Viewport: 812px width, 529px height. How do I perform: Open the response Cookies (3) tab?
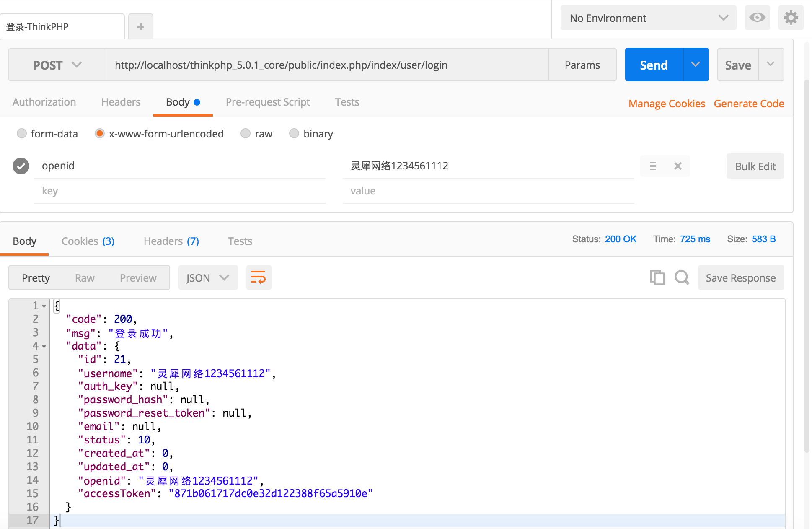pyautogui.click(x=88, y=241)
